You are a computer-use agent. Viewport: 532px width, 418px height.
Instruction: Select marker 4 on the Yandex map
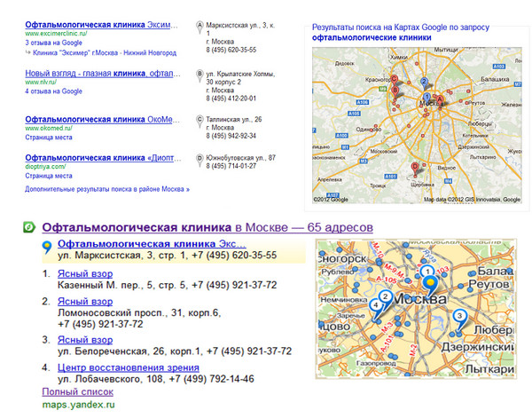tap(375, 304)
